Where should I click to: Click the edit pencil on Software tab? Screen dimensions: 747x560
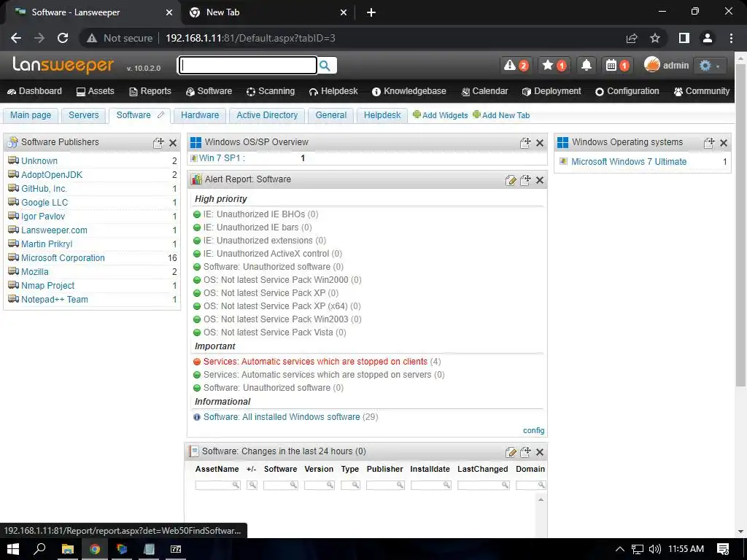161,114
